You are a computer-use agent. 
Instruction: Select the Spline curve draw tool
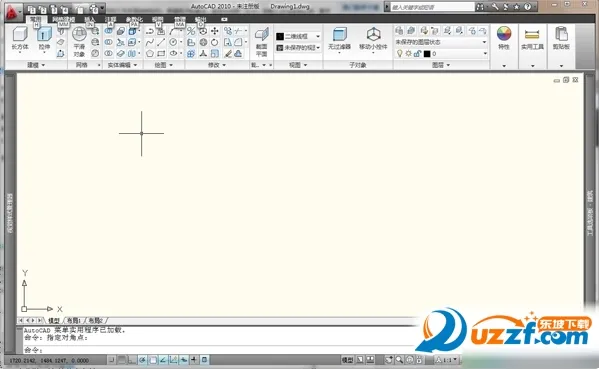(x=150, y=42)
